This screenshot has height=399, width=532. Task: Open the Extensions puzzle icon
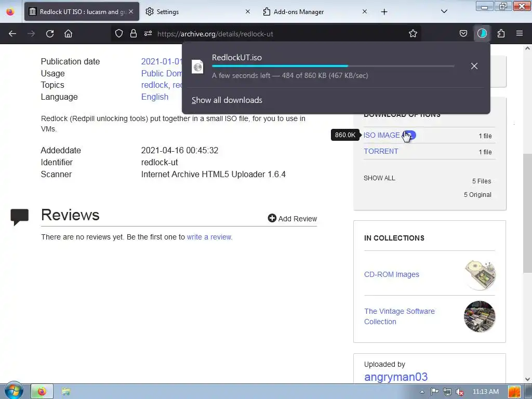click(501, 33)
